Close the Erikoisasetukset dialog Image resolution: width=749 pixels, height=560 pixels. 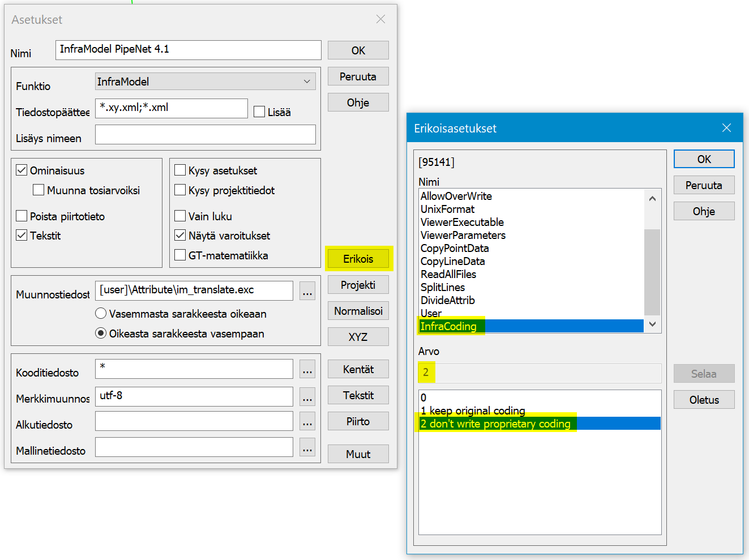pyautogui.click(x=726, y=128)
